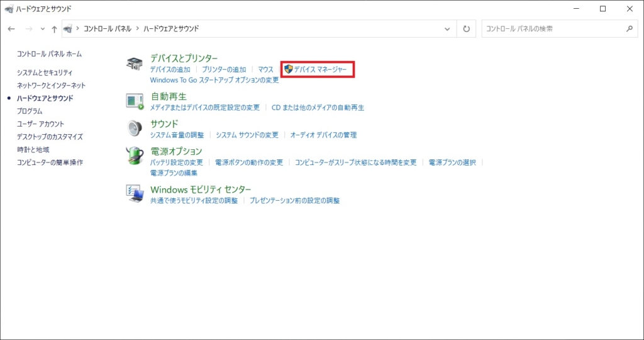644x340 pixels.
Task: Click システム音量の調整 link
Action: coord(177,135)
